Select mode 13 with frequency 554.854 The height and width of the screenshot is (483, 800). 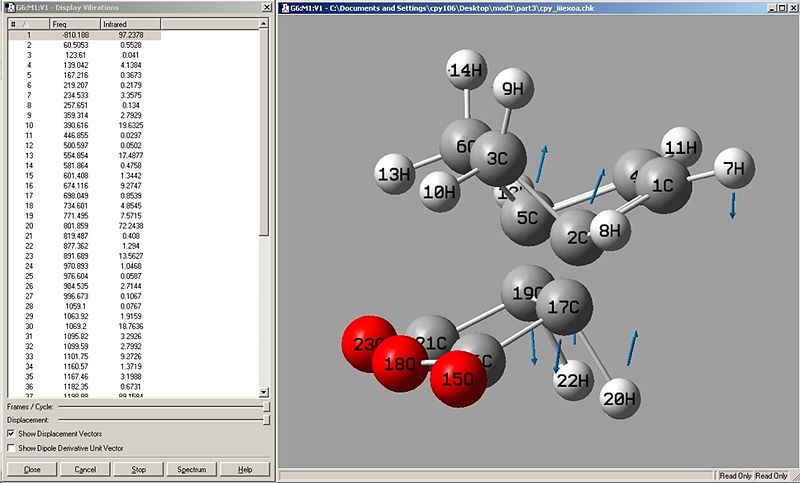[x=84, y=156]
